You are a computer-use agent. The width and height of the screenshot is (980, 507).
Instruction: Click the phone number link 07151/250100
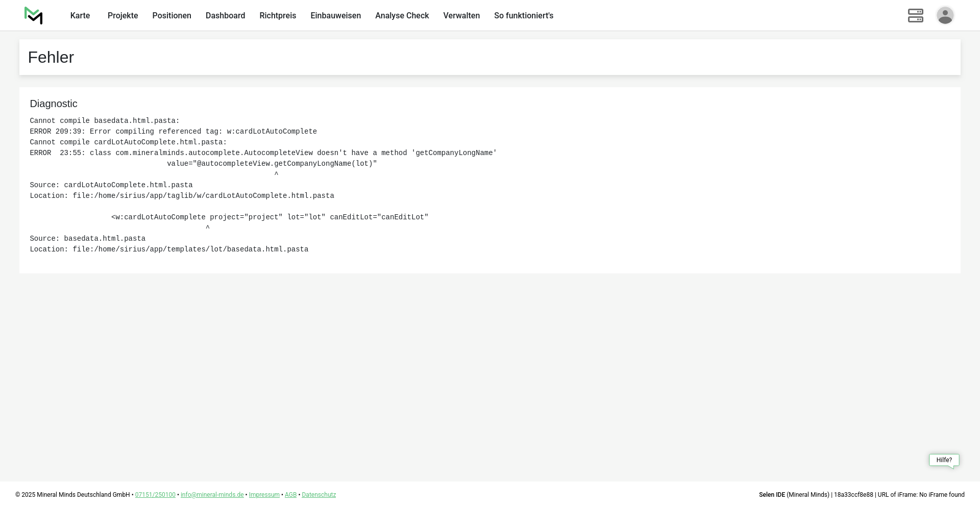(x=155, y=495)
